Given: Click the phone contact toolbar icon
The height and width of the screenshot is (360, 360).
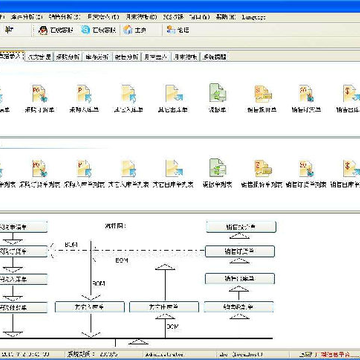Looking at the screenshot, I should 178,30.
